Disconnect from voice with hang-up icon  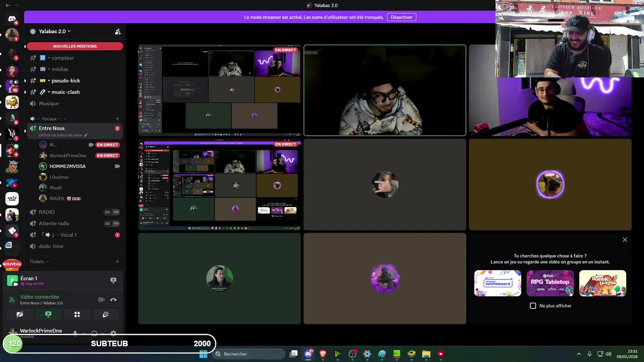click(113, 300)
